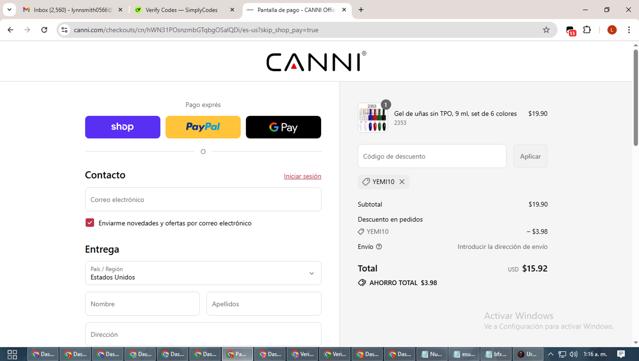Uncheck Enviarme novedades y ofertas checkbox
This screenshot has height=361, width=639.
point(90,222)
